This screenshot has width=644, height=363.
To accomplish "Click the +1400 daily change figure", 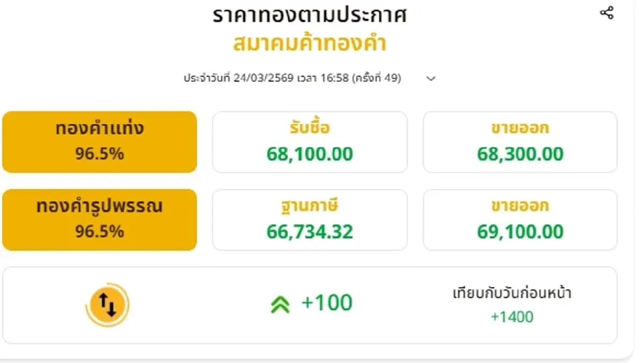I will [x=513, y=316].
